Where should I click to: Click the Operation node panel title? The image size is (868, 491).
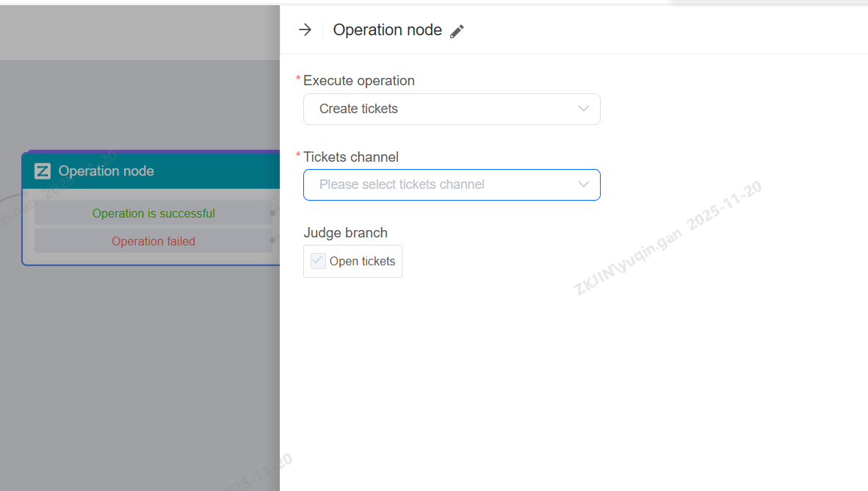tap(387, 30)
